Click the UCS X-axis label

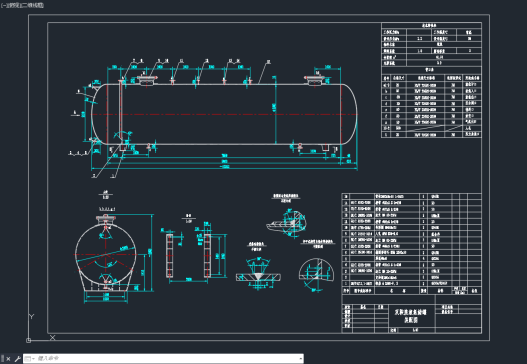pyautogui.click(x=52, y=337)
